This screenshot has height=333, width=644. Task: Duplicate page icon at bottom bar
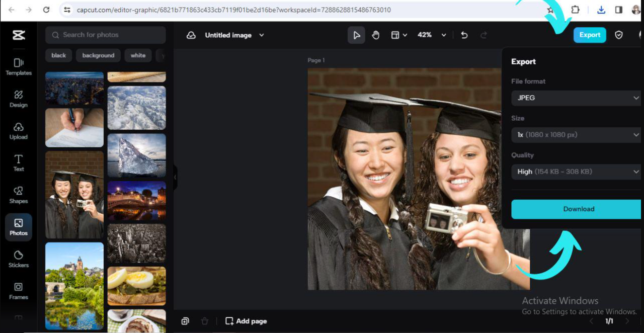tap(185, 321)
